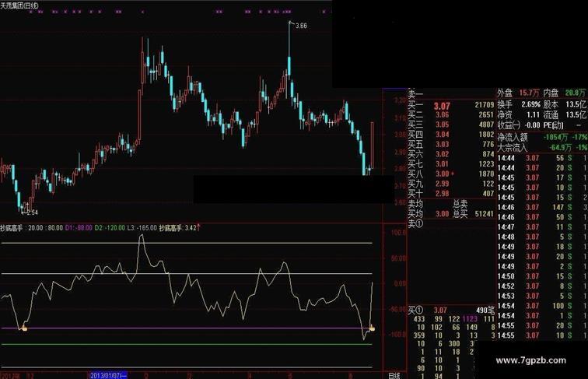The height and width of the screenshot is (379, 588).
Task: Click the 买四 bid price 3.04
Action: click(443, 135)
